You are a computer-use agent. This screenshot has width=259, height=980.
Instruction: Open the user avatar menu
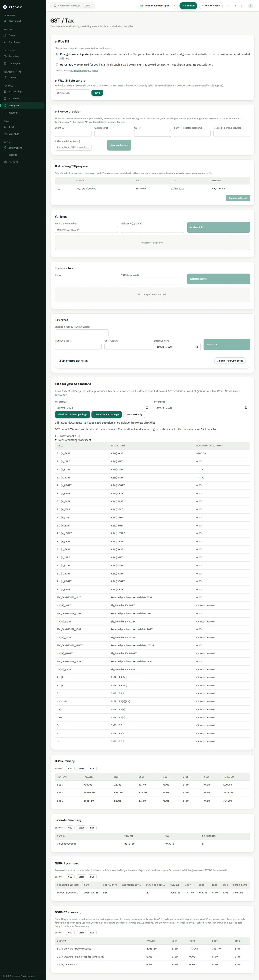[250, 6]
